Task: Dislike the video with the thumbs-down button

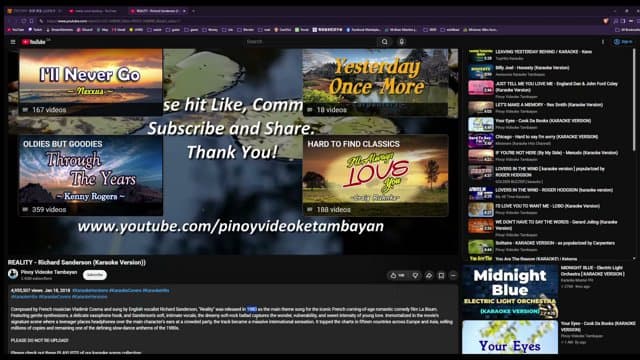Action: tap(415, 276)
